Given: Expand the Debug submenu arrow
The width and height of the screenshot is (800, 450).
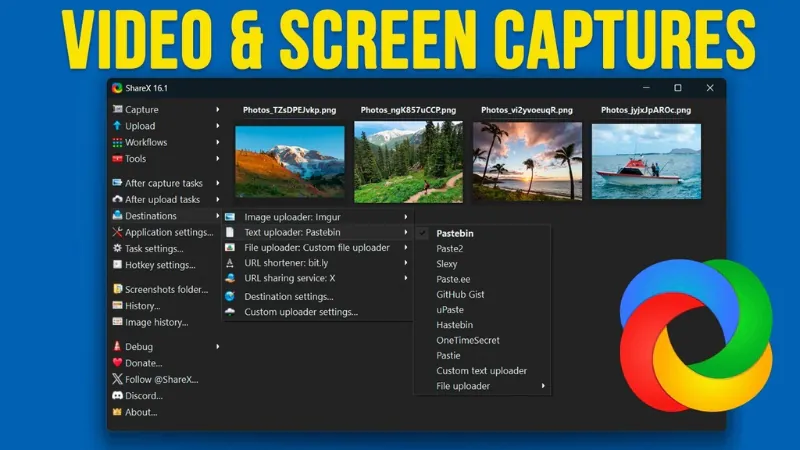Looking at the screenshot, I should click(217, 346).
